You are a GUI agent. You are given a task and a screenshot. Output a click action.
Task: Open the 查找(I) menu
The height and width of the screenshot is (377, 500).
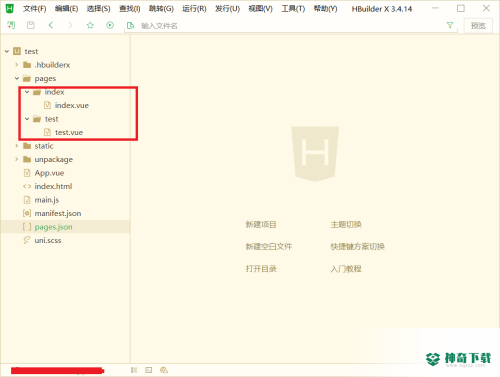tap(130, 9)
